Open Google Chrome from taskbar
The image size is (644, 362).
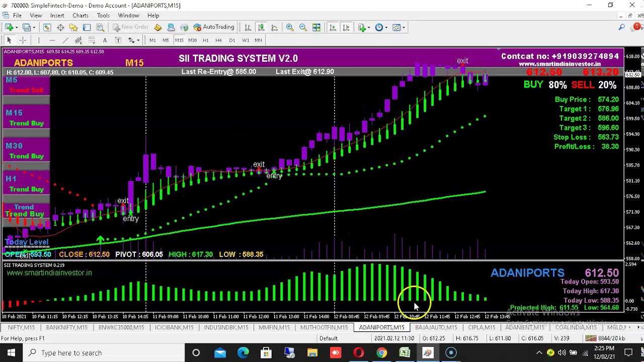click(x=381, y=353)
